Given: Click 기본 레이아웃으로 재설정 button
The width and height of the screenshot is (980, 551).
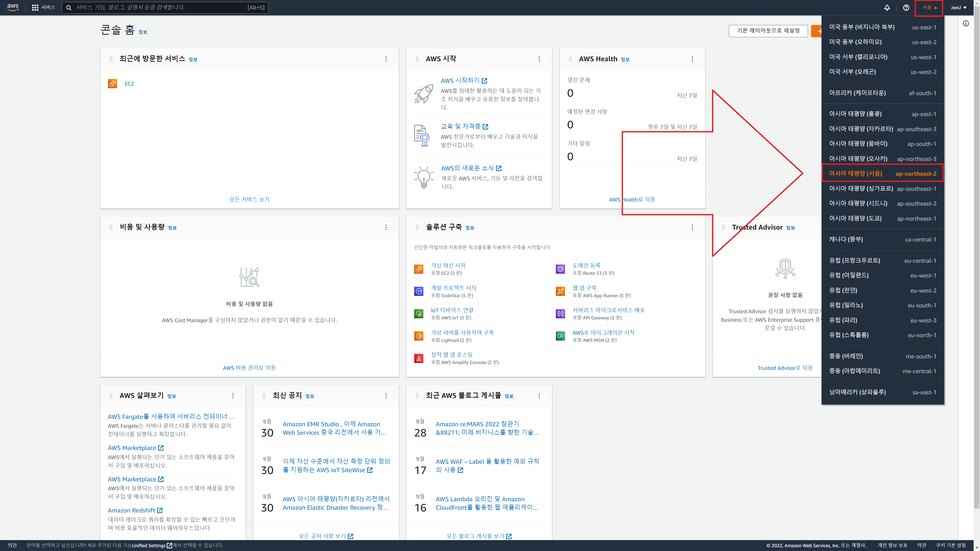Looking at the screenshot, I should coord(768,30).
